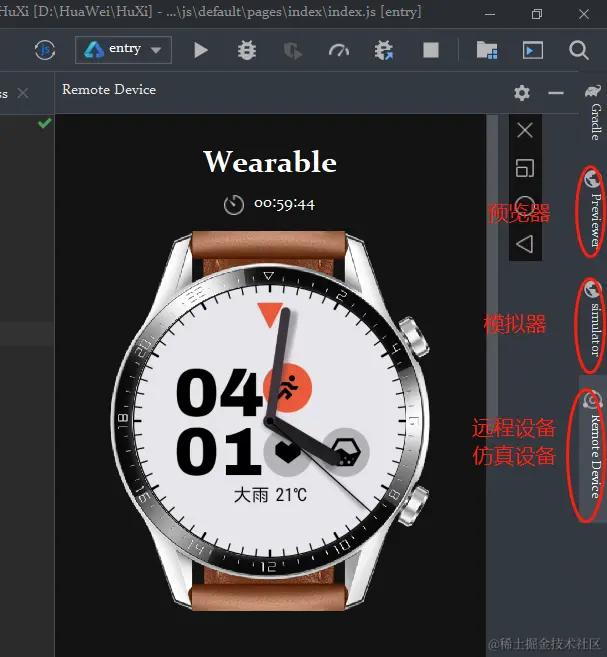This screenshot has height=657, width=607.
Task: Close the editor tab with X
Action: (x=23, y=93)
